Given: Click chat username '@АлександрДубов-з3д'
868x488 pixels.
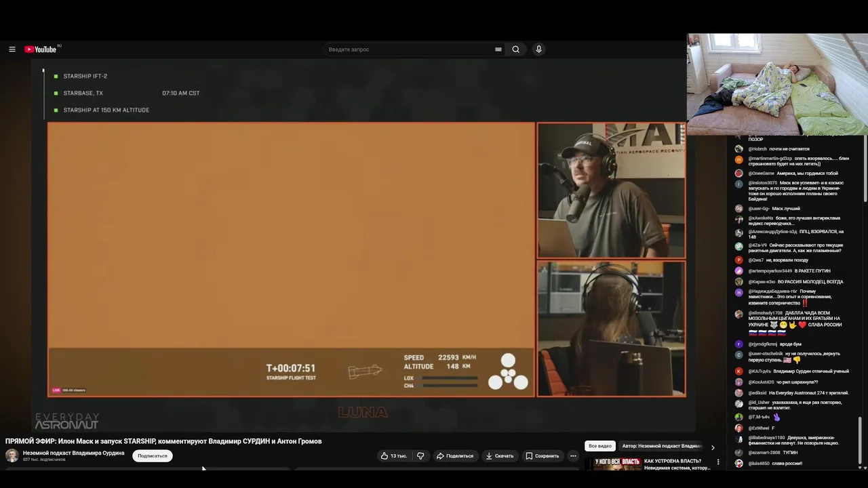Looking at the screenshot, I should coord(773,232).
